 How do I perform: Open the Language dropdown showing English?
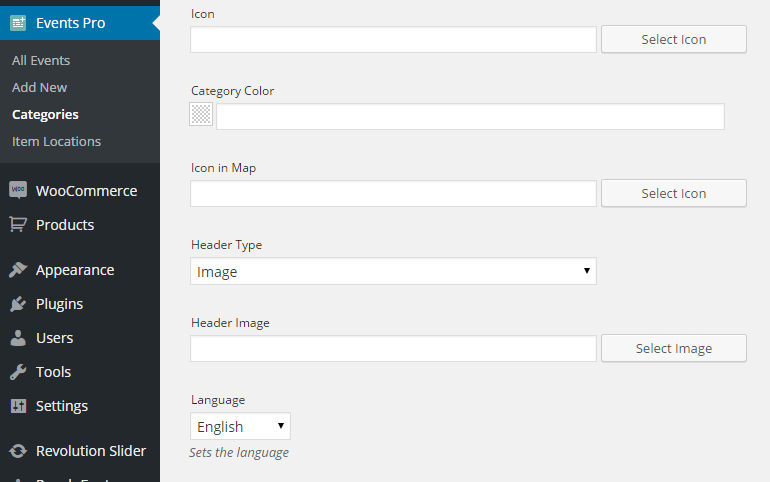pyautogui.click(x=240, y=426)
